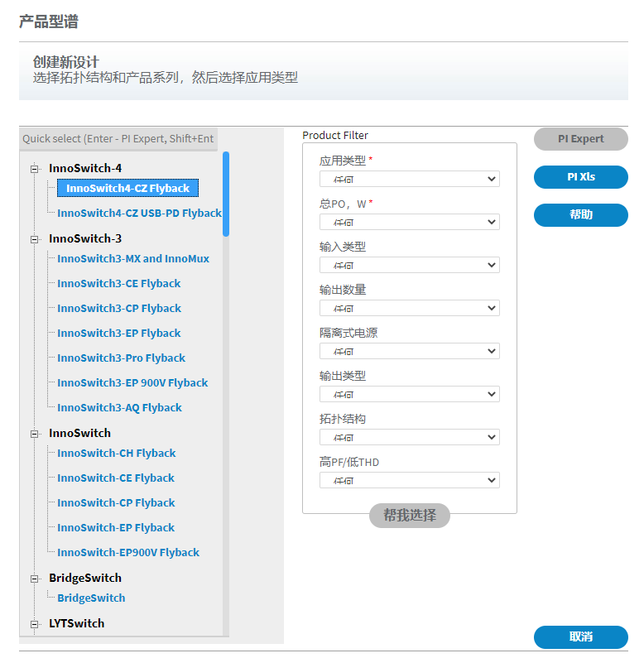Select InnoSwitch3-EP Flyback
The image size is (644, 658).
click(119, 334)
